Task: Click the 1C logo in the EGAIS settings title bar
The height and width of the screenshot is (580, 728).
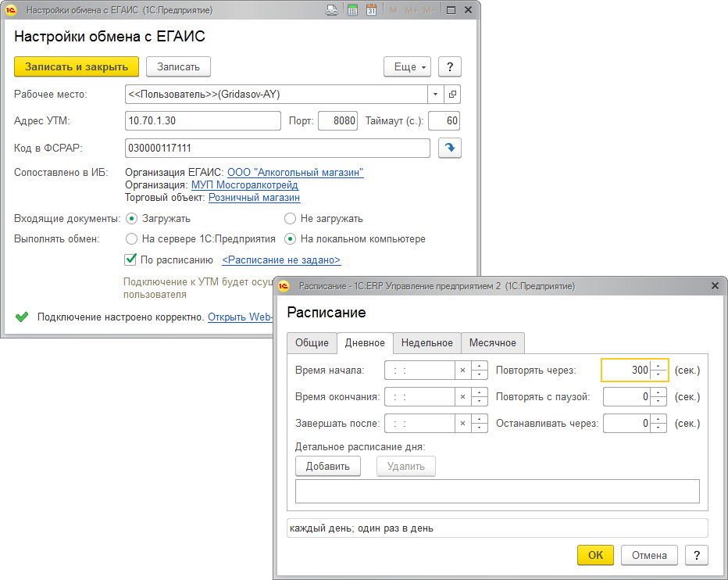Action: 11,9
